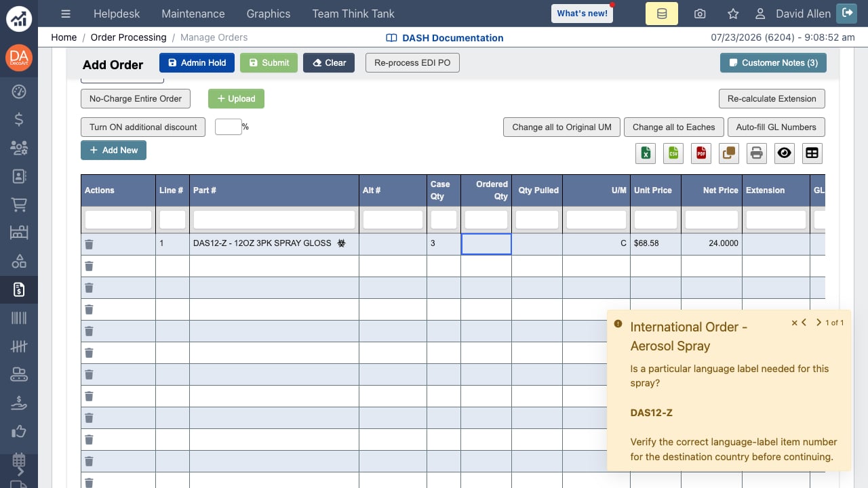Screen dimensions: 868x488
Task: Open the table layout icon
Action: pyautogui.click(x=812, y=153)
